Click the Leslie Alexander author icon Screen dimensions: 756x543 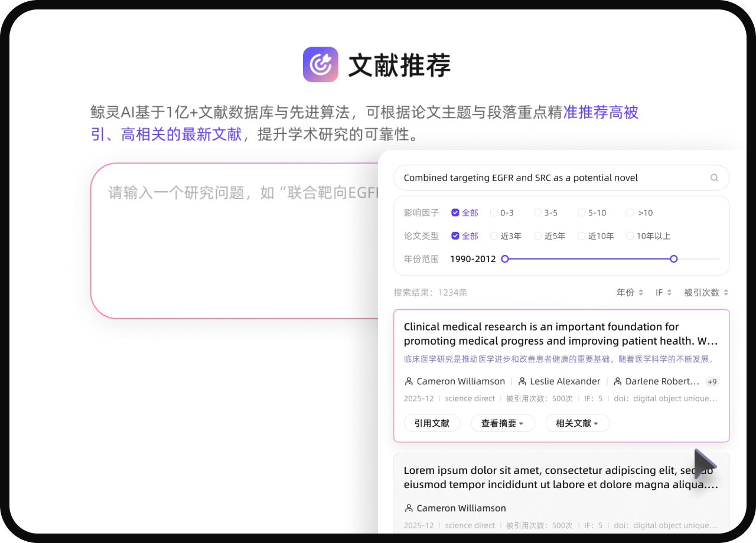pyautogui.click(x=522, y=381)
